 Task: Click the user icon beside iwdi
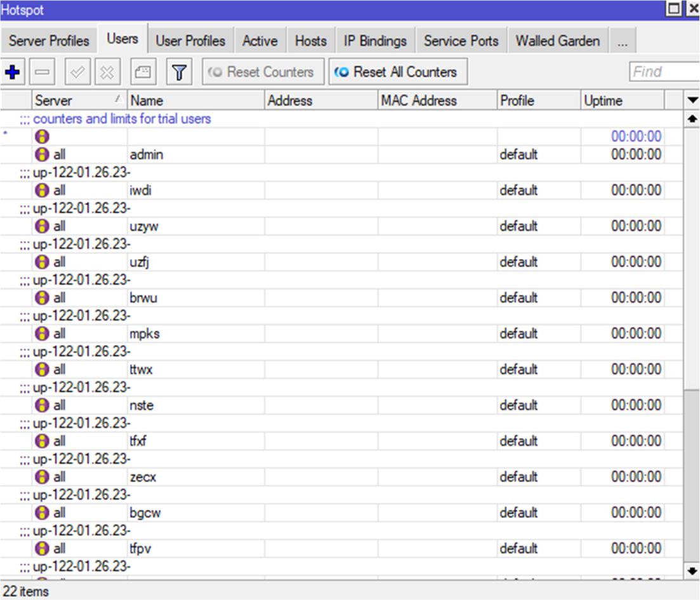tap(42, 190)
